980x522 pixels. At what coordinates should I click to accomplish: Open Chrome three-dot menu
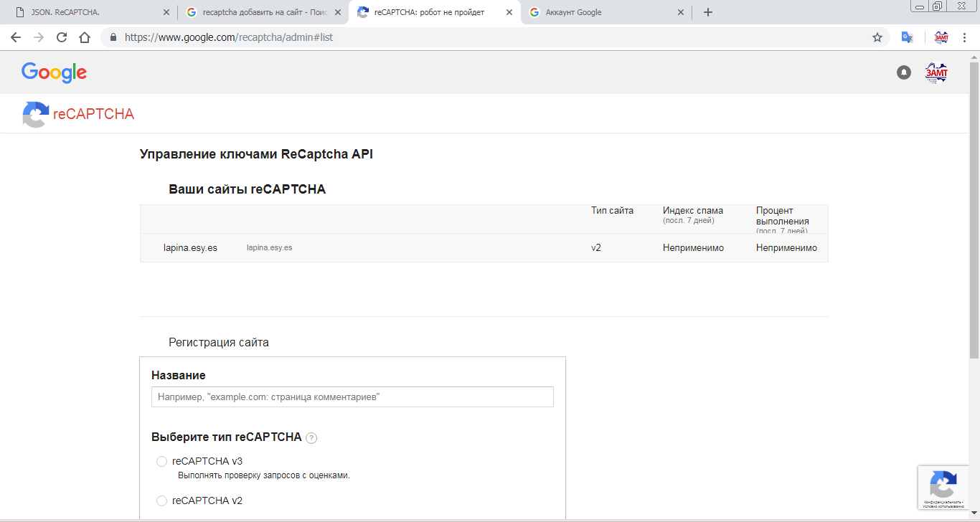(x=965, y=37)
